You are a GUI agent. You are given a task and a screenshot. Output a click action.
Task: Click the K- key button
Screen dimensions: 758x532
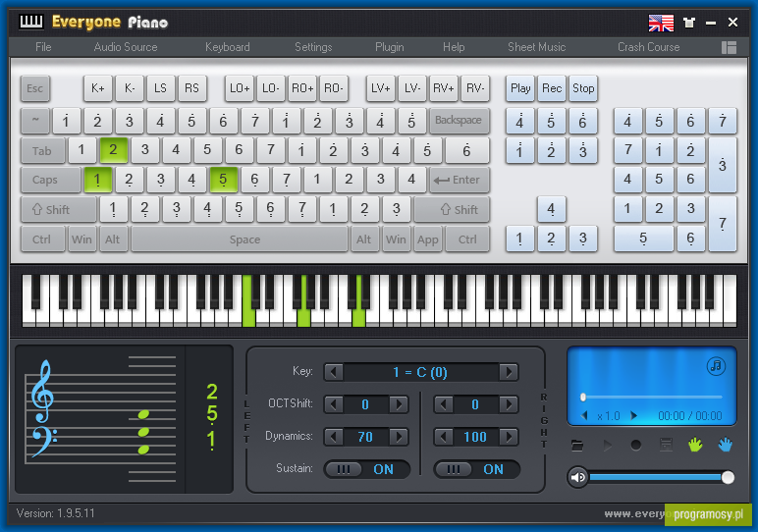129,88
